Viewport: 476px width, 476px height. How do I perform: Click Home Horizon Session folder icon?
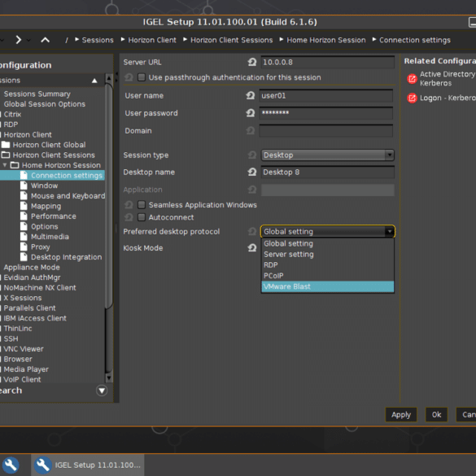click(x=15, y=165)
